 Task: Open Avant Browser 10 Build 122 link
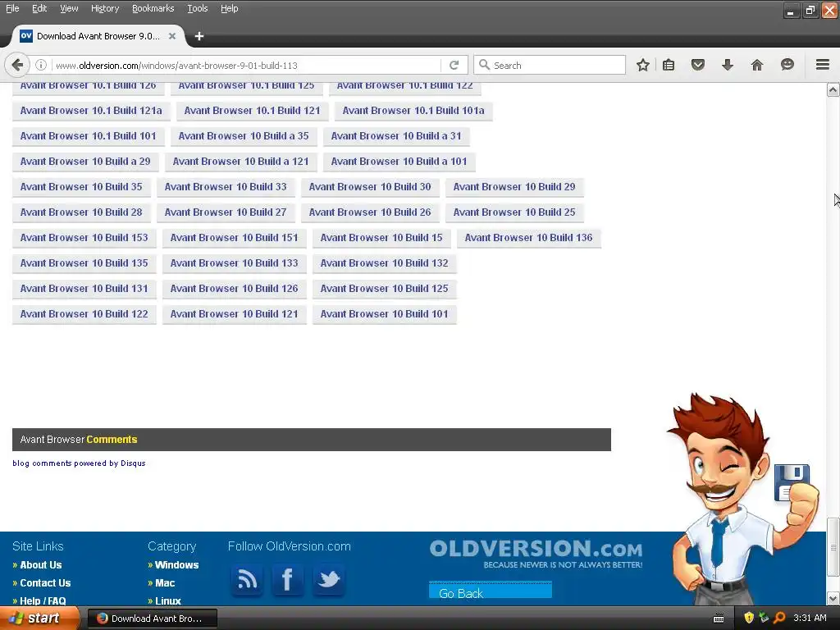84,314
